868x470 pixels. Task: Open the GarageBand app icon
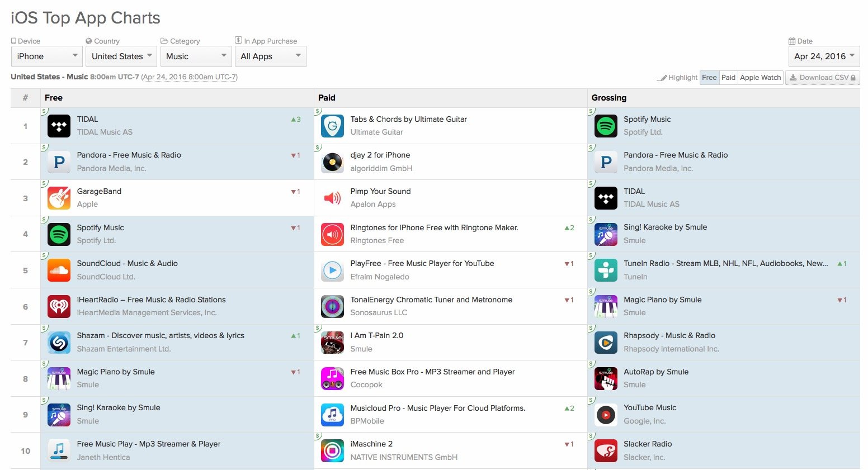(59, 198)
